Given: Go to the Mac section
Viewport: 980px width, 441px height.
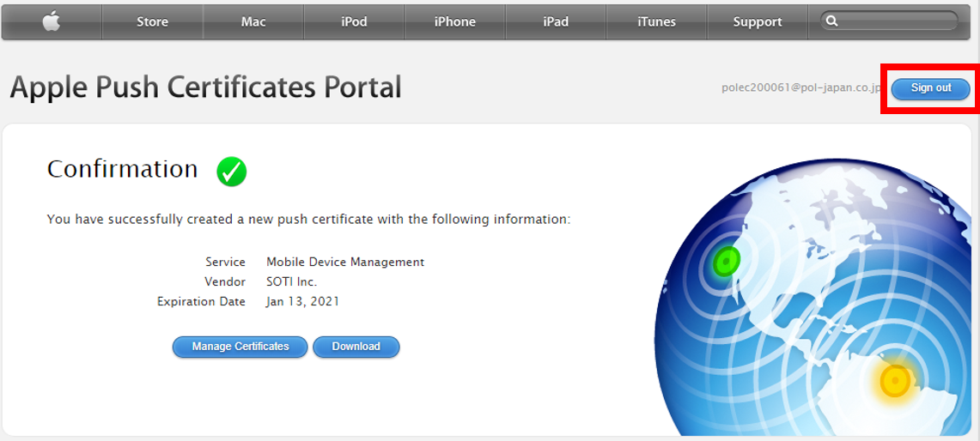Looking at the screenshot, I should point(253,21).
